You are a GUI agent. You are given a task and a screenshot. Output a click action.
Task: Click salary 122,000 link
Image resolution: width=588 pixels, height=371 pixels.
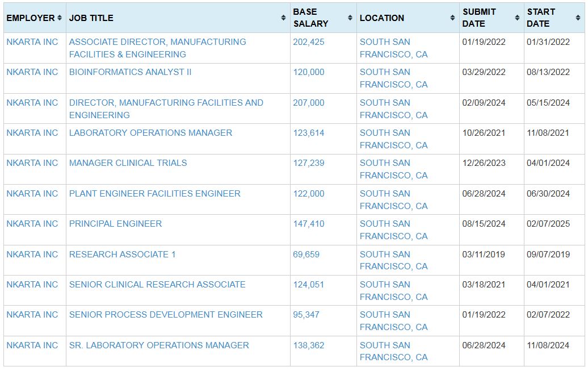click(x=309, y=194)
